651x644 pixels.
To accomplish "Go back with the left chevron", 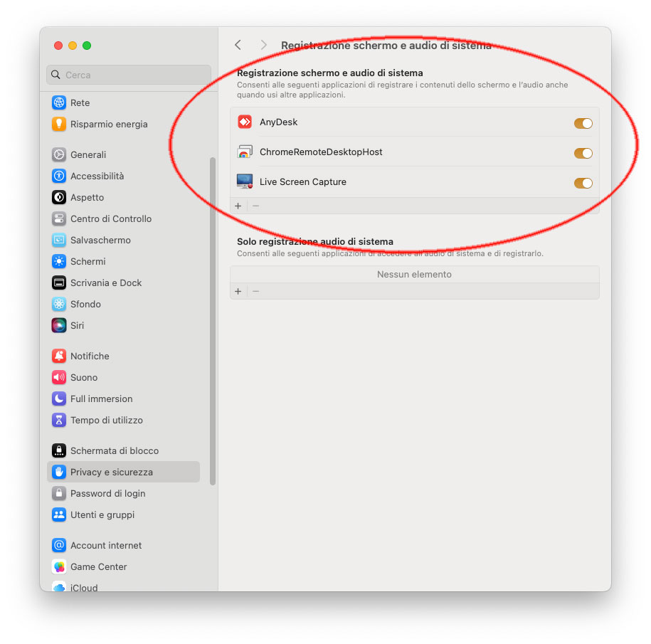I will pyautogui.click(x=238, y=45).
